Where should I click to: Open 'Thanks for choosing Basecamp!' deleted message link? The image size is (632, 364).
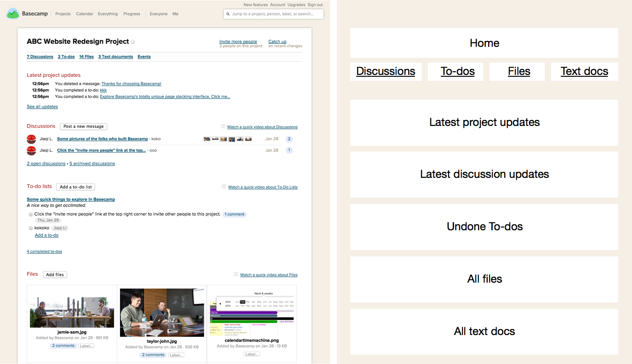pos(131,84)
